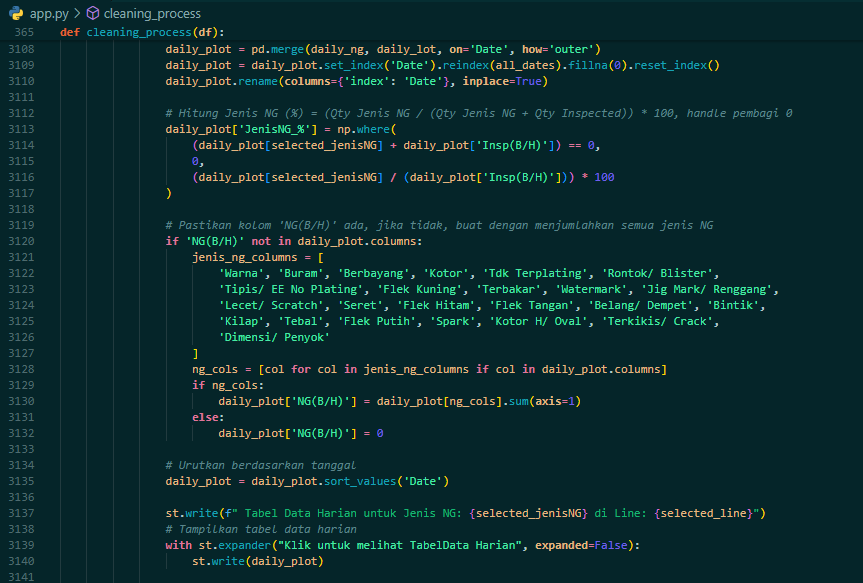Viewport: 863px width, 583px height.
Task: Click st.expander on line 3139
Action: click(x=234, y=545)
